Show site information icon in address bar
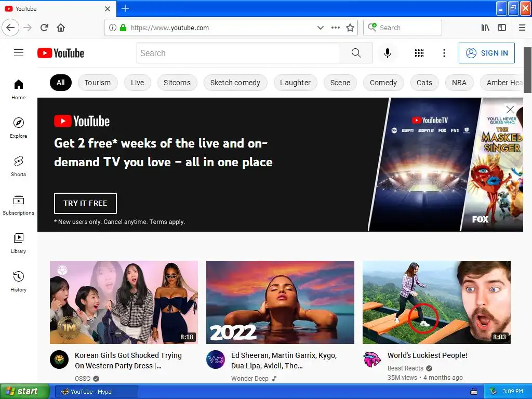This screenshot has height=399, width=532. pos(113,28)
